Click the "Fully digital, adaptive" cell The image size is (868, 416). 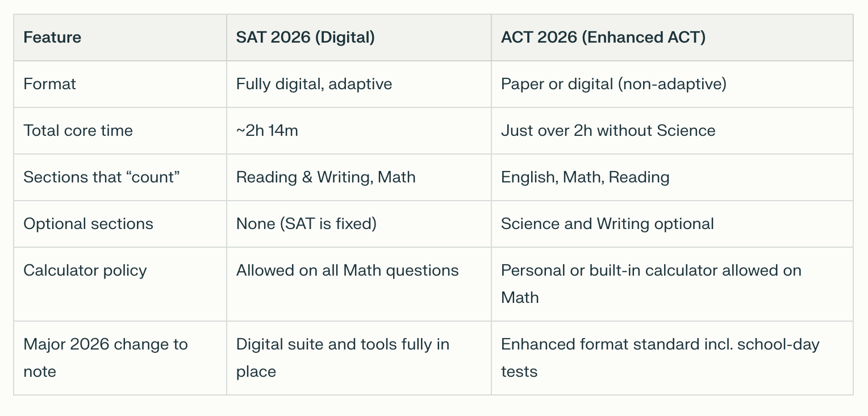pos(314,84)
